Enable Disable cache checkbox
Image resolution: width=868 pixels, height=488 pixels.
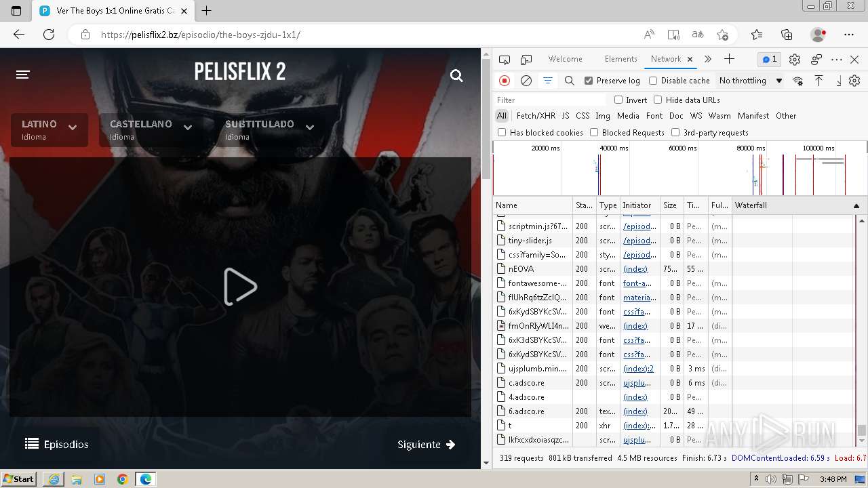(653, 81)
